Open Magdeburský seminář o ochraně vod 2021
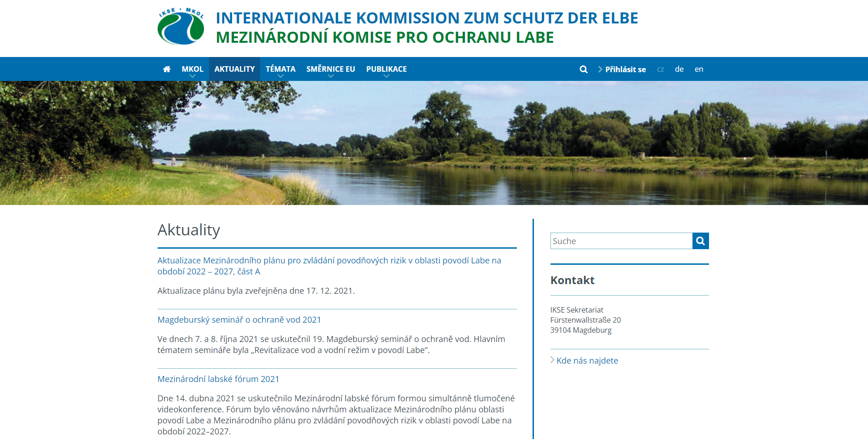The width and height of the screenshot is (868, 439). pyautogui.click(x=239, y=319)
